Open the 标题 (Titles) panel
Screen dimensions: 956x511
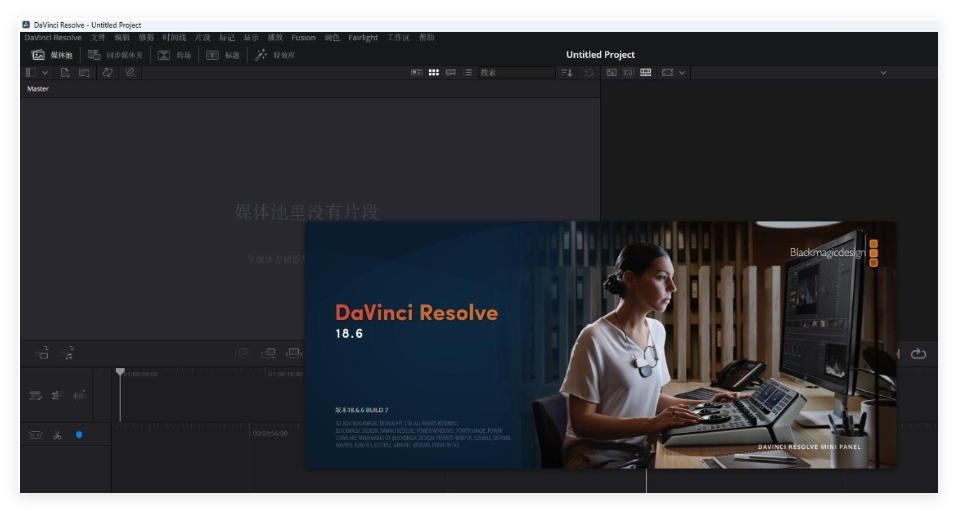[223, 55]
